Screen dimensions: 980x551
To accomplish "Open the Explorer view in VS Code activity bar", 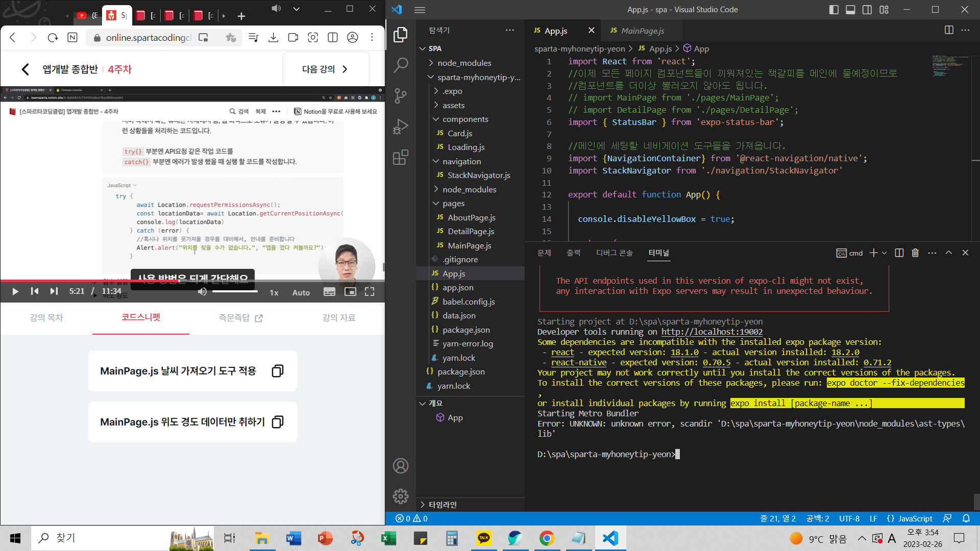I will click(401, 35).
